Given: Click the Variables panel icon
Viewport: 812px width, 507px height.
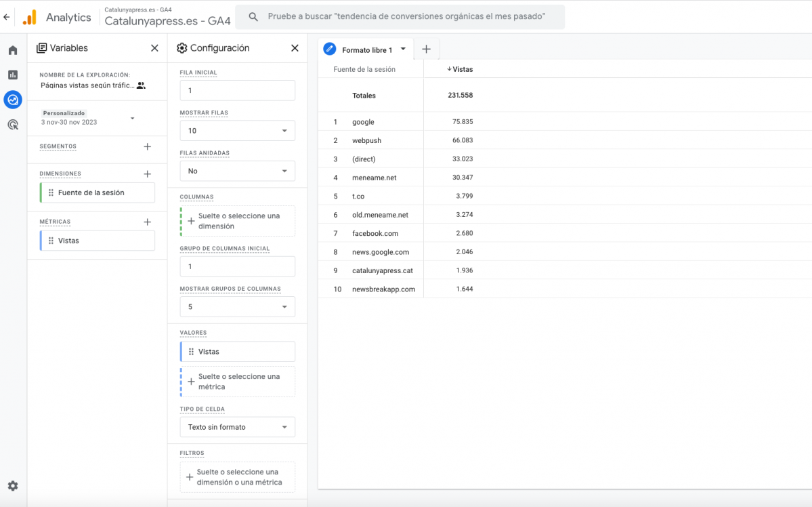Looking at the screenshot, I should coord(41,48).
